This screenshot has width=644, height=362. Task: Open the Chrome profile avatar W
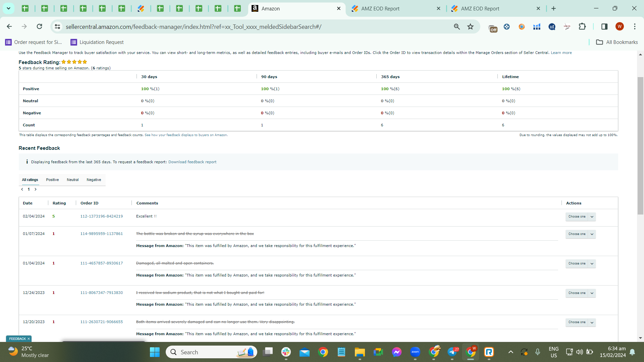[620, 26]
